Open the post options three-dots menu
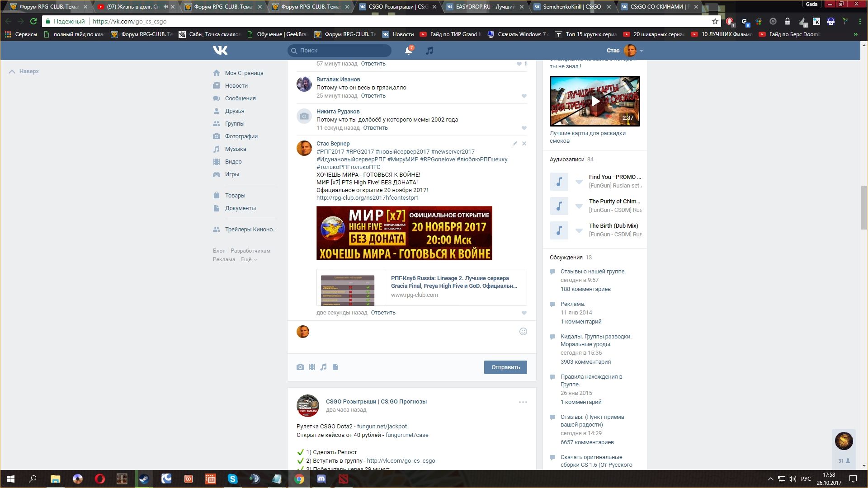Image resolution: width=868 pixels, height=488 pixels. click(x=523, y=402)
